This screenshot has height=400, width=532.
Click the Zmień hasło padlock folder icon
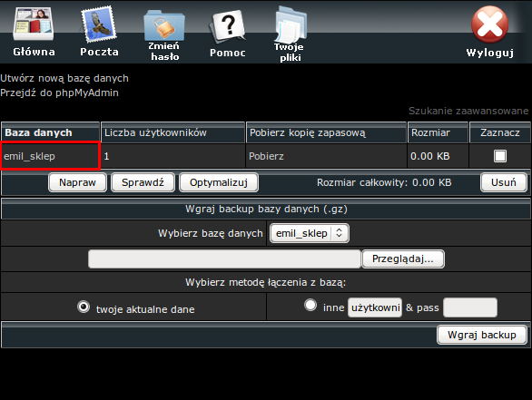pos(164,25)
